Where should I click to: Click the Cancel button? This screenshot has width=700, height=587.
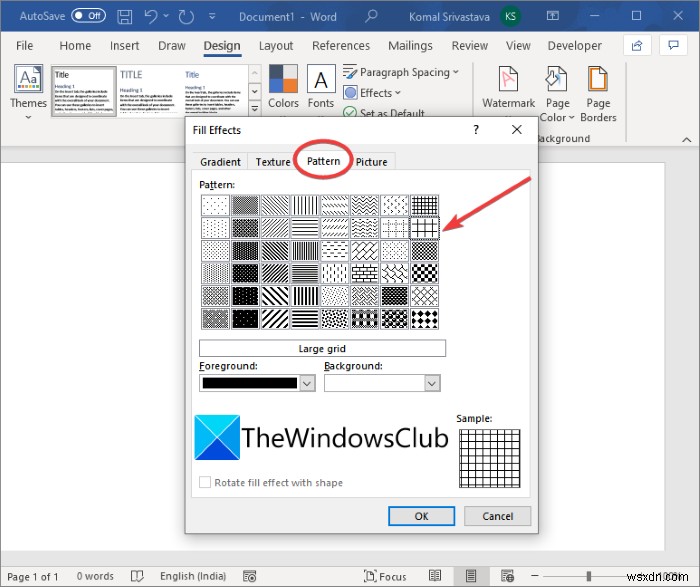(x=497, y=516)
